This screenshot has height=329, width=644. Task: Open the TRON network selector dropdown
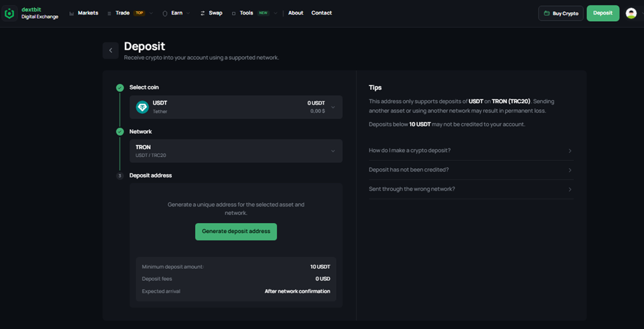pyautogui.click(x=236, y=151)
